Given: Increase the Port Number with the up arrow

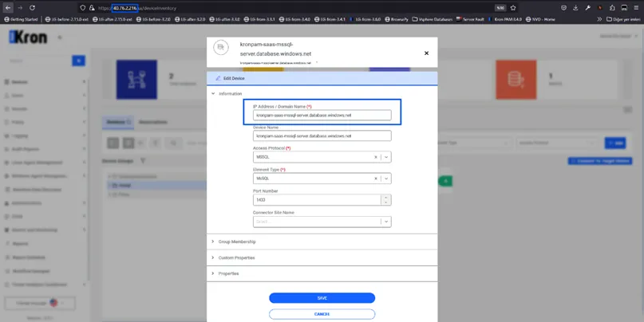Looking at the screenshot, I should point(385,198).
